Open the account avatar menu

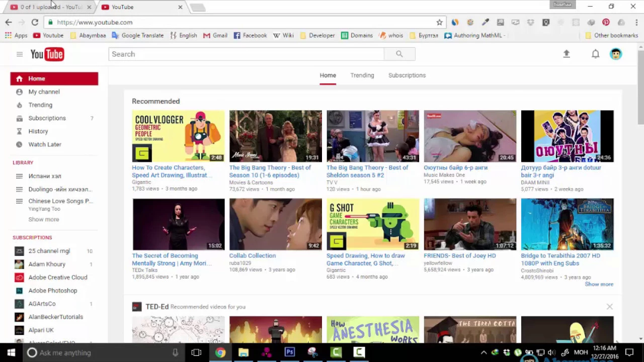click(616, 54)
